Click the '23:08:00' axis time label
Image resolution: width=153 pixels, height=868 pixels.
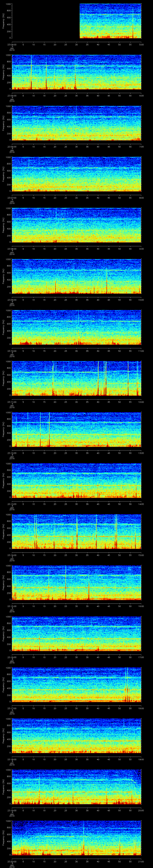coord(12,249)
